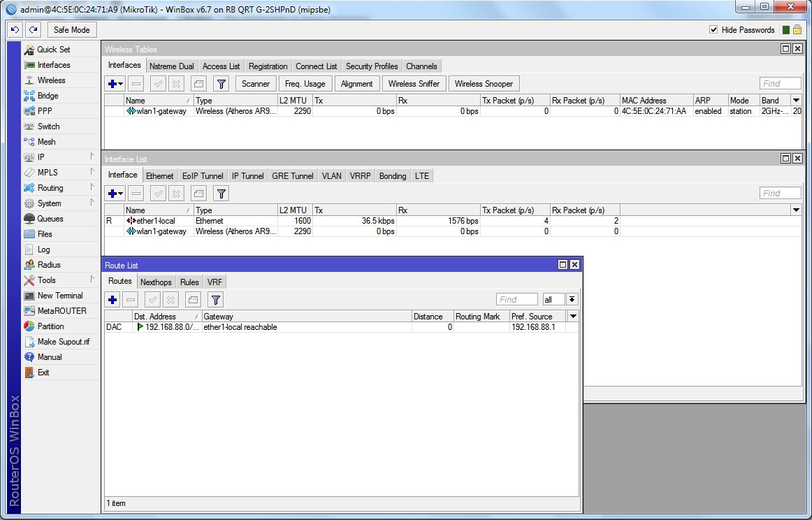This screenshot has width=812, height=520.
Task: Click the filter funnel icon in Interface List
Action: [221, 194]
